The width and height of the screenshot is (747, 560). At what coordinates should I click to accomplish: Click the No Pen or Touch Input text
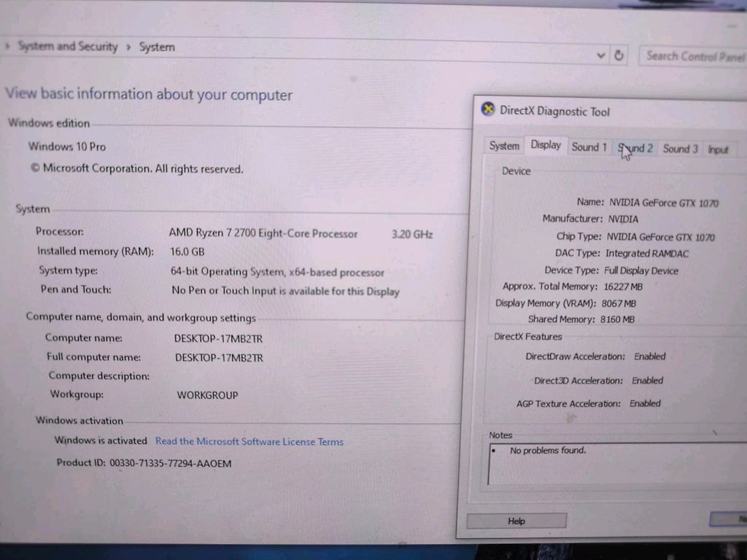click(285, 291)
